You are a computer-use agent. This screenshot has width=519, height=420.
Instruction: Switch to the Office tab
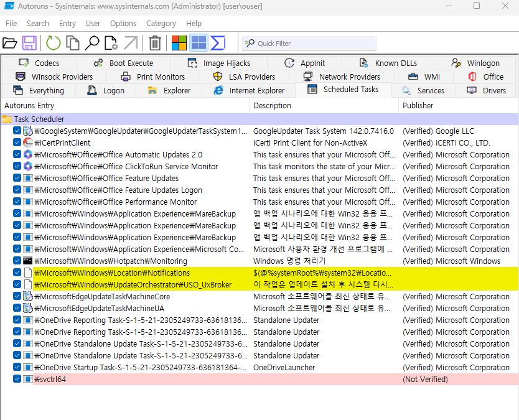click(485, 77)
